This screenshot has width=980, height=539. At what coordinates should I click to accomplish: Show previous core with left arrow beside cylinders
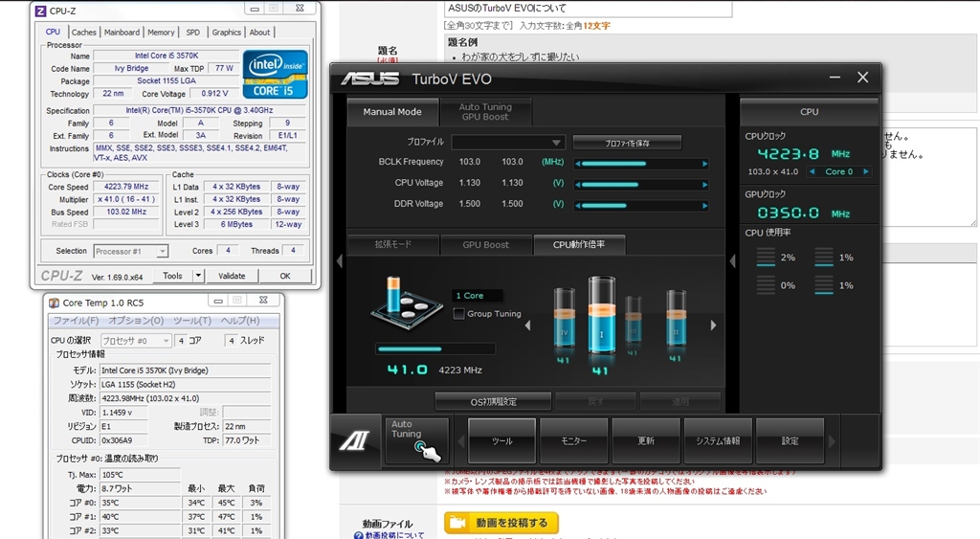pos(528,326)
